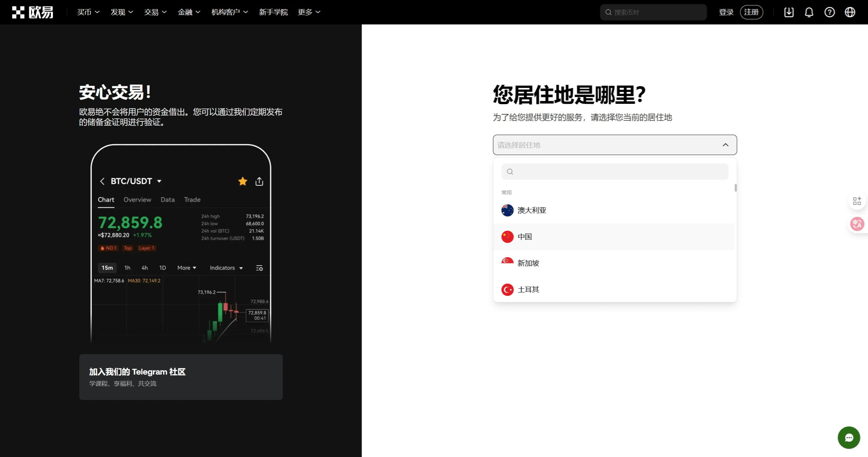Screen dimensions: 868x457
Task: Open the live chat bubble at bottom right
Action: pos(849,437)
